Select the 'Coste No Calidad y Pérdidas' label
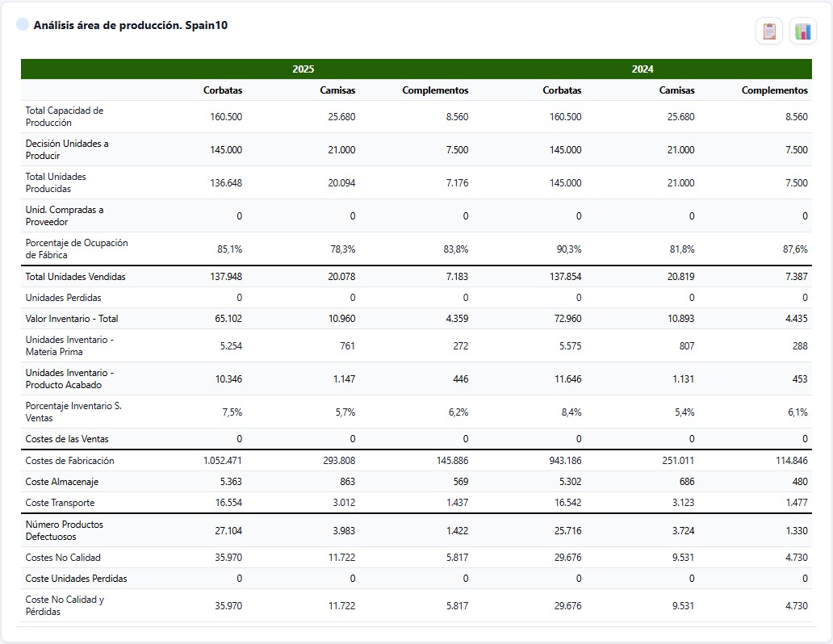The height and width of the screenshot is (644, 833). [65, 606]
